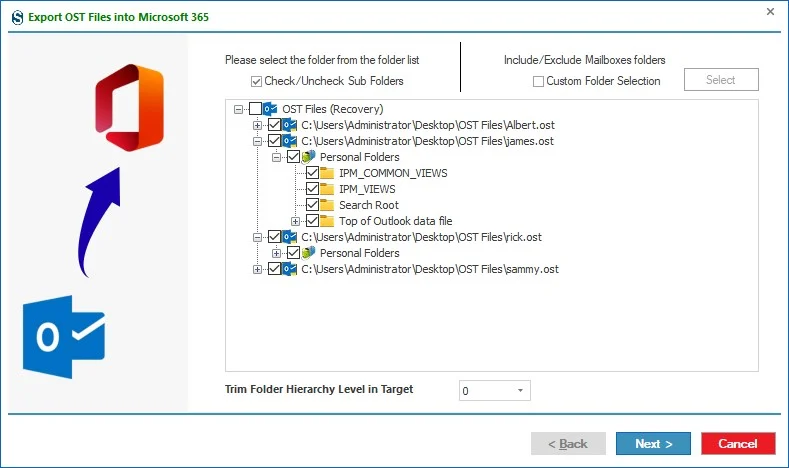The width and height of the screenshot is (789, 468).
Task: Click the Outlook icon next to rick.ost
Action: tap(289, 237)
